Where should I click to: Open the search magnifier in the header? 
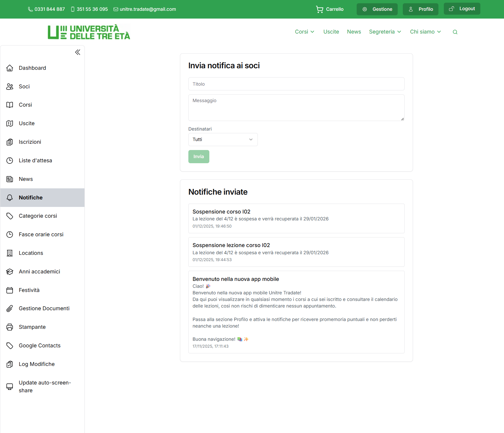pos(455,32)
